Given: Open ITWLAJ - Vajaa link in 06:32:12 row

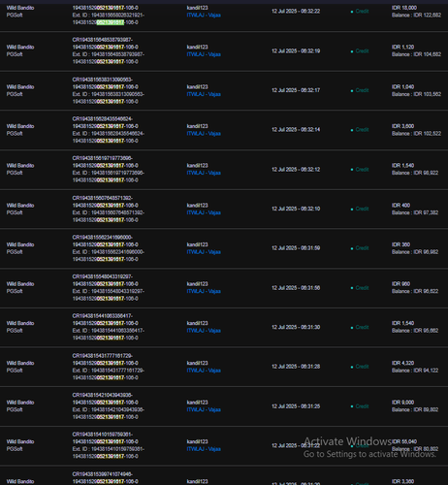Looking at the screenshot, I should [204, 173].
